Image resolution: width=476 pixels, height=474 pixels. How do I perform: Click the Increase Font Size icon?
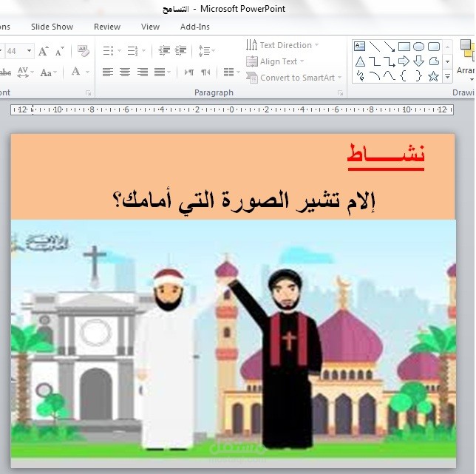[44, 51]
